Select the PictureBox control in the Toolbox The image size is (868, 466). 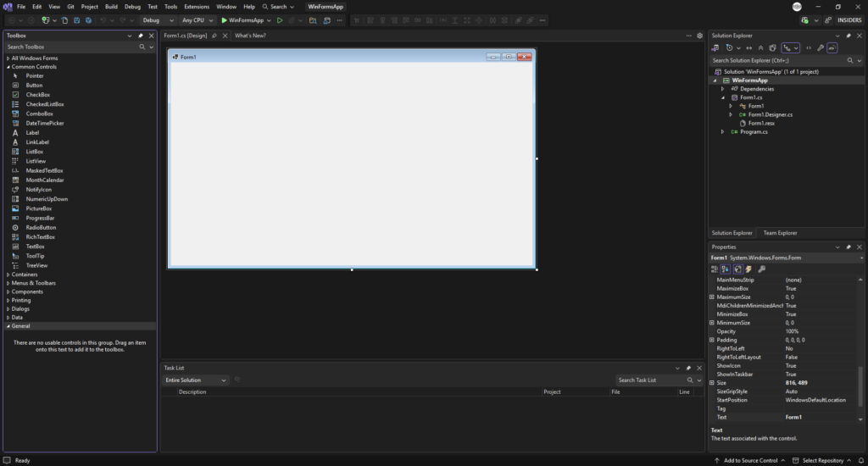(39, 208)
